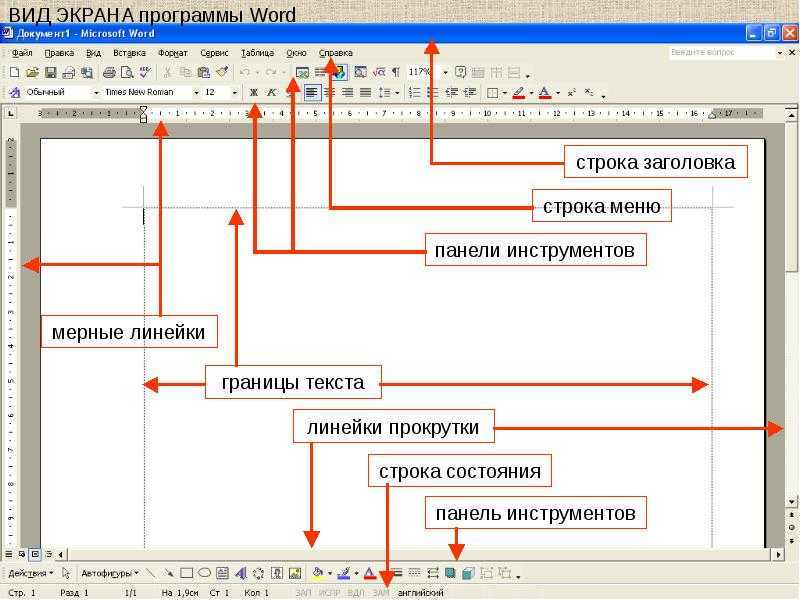Increase the paragraph indent
Viewport: 800px width, 600px height.
point(469,92)
